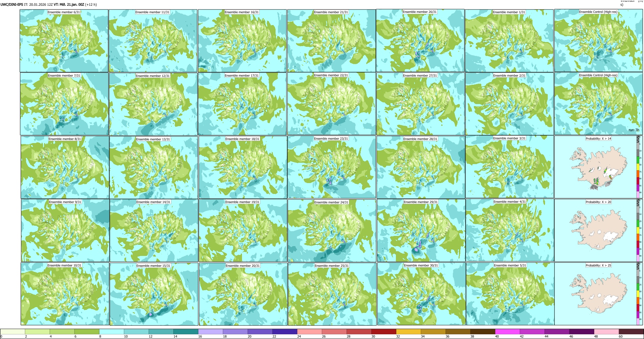Viewport: 644px width, 339px height.
Task: Select the lavender legend swatch between 16 and 18
Action: tap(210, 332)
